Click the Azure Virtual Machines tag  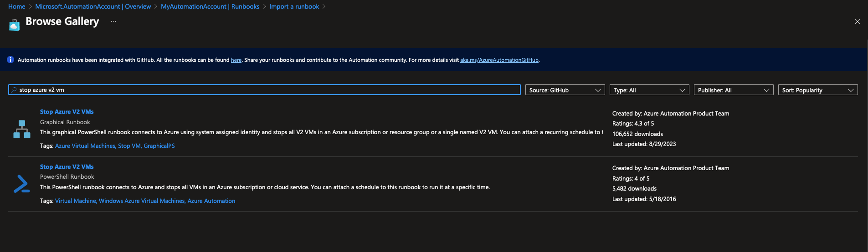click(85, 146)
